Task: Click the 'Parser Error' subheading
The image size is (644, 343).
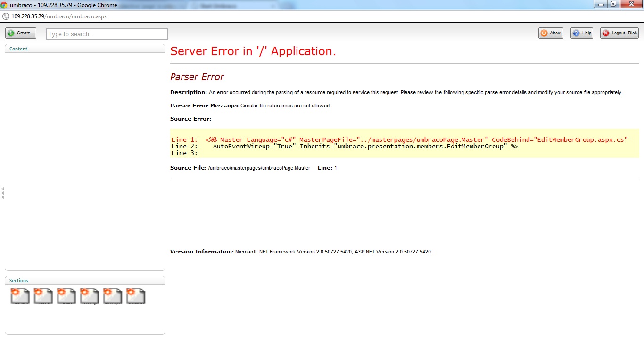Action: tap(197, 77)
